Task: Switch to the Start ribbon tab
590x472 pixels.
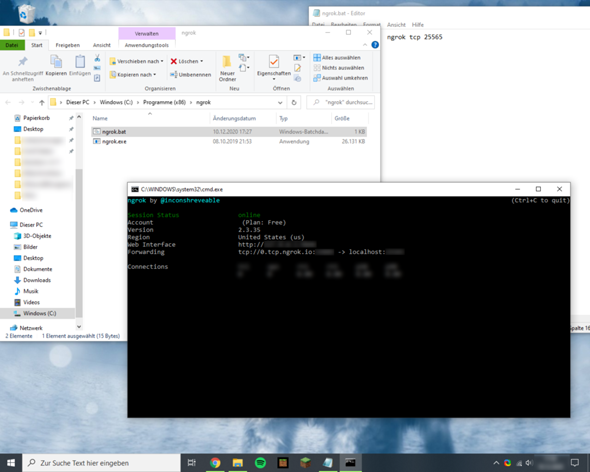Action: coord(36,45)
